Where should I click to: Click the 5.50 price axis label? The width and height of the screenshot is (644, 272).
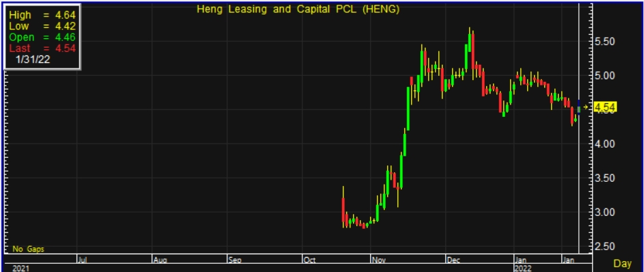click(604, 42)
